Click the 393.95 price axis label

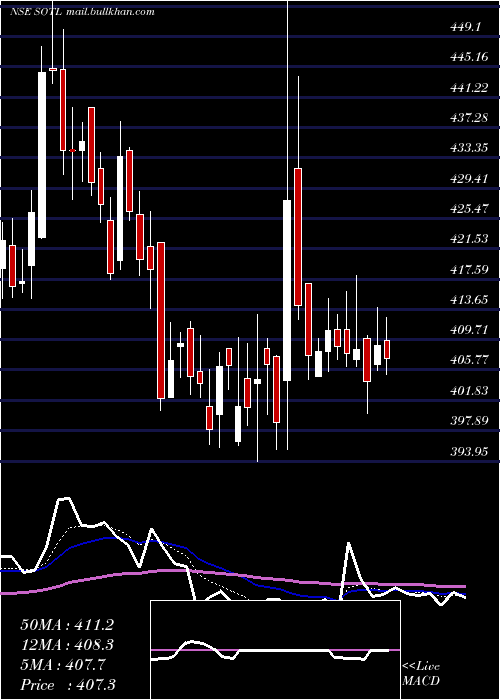[x=469, y=451]
